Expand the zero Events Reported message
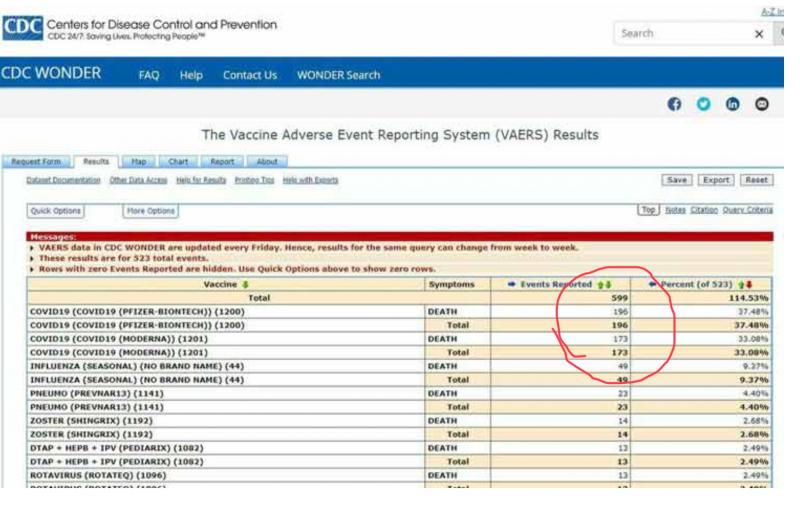The width and height of the screenshot is (800, 519). [x=32, y=269]
